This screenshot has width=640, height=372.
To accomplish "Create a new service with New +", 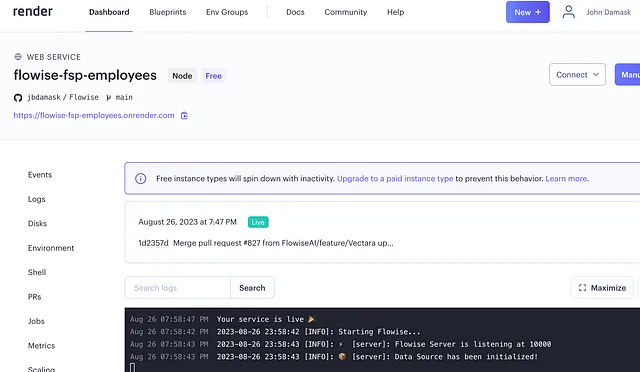I will pyautogui.click(x=527, y=12).
